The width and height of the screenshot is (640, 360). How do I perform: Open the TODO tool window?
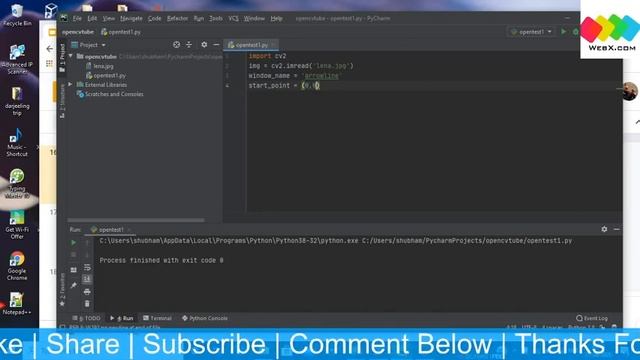[x=87, y=318]
